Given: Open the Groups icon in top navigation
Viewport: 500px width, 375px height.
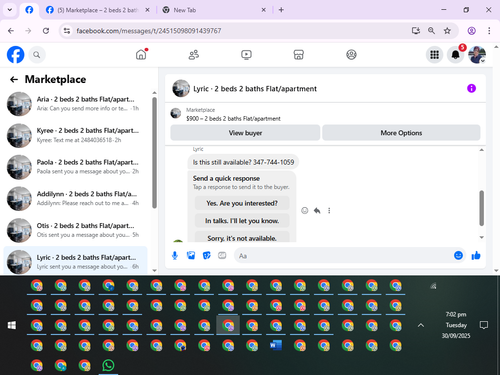Looking at the screenshot, I should pos(351,55).
